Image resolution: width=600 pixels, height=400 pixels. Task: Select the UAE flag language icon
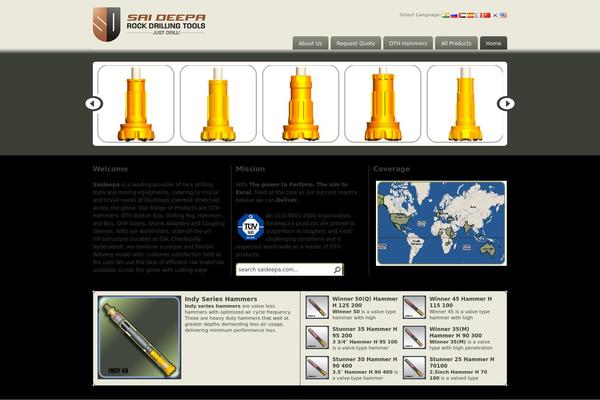462,15
